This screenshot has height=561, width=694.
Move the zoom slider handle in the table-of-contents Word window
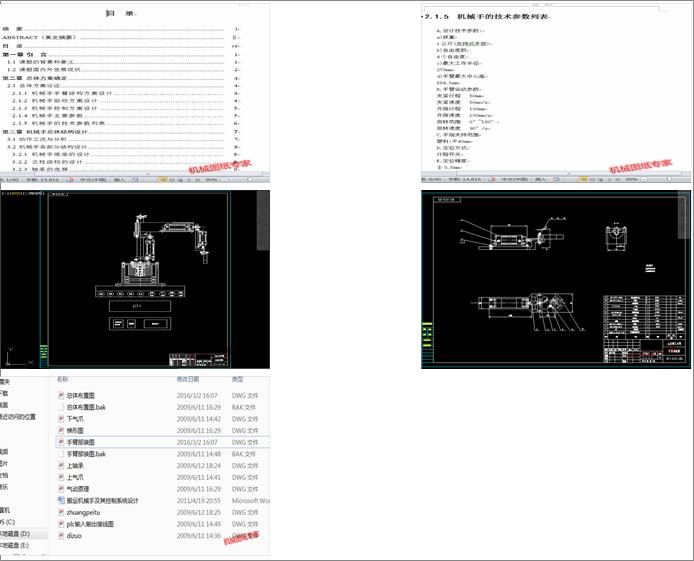(250, 180)
